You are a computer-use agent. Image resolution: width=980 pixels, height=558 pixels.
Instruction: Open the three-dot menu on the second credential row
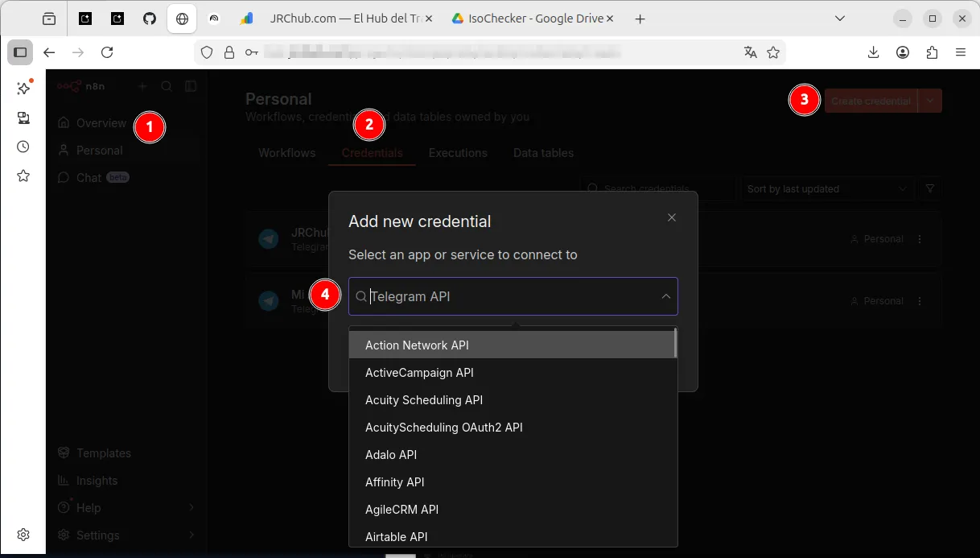pyautogui.click(x=920, y=301)
